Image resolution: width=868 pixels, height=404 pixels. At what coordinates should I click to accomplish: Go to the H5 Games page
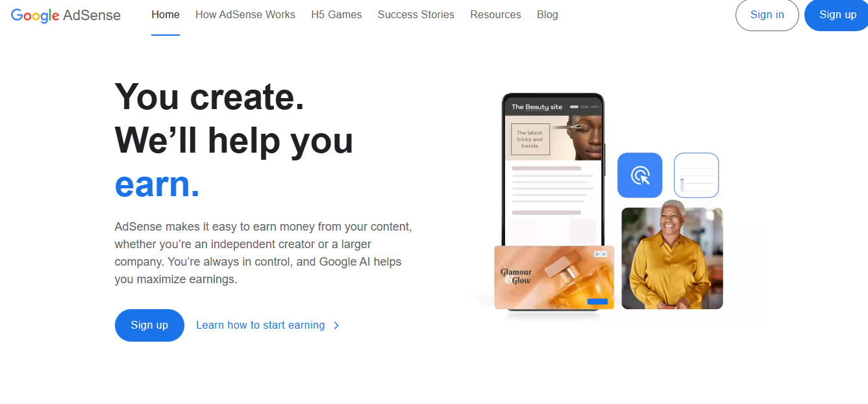pyautogui.click(x=336, y=14)
